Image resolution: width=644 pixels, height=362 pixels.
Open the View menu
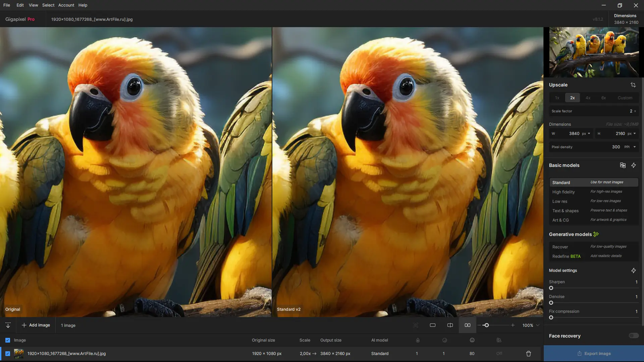coord(33,5)
